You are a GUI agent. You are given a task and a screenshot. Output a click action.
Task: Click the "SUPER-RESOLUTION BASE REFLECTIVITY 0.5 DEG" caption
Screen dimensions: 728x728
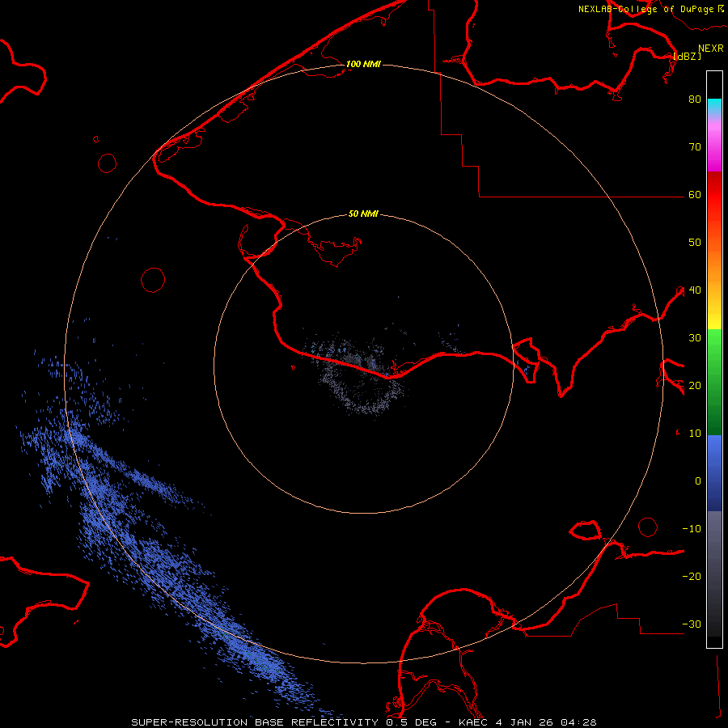click(x=284, y=722)
